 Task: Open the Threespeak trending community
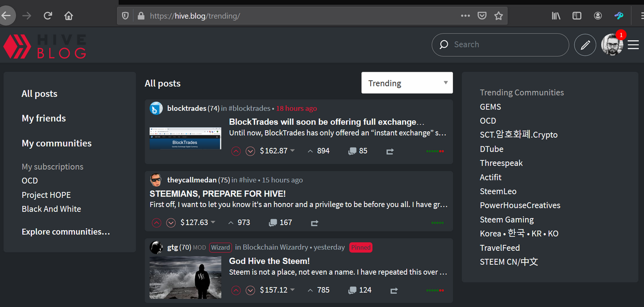tap(501, 163)
